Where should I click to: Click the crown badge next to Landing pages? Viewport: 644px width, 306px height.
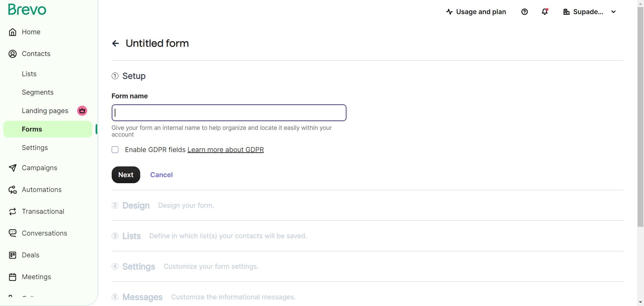pos(82,110)
